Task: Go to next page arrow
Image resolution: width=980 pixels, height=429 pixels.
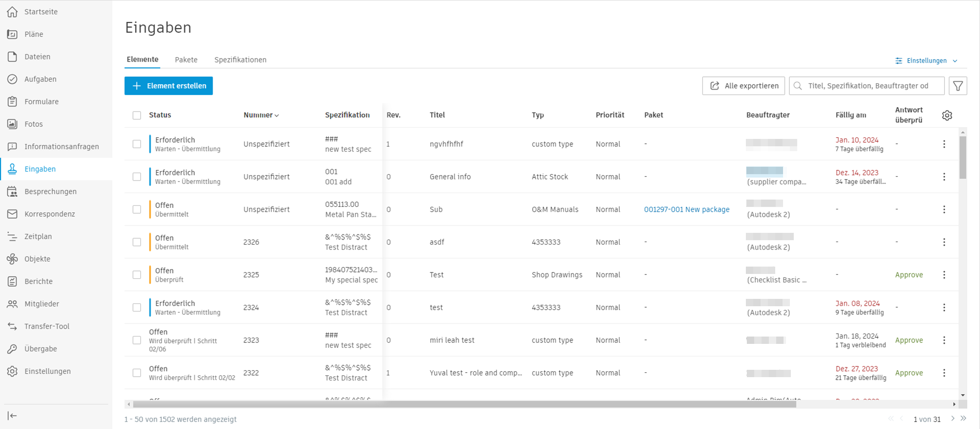Action: (x=953, y=419)
